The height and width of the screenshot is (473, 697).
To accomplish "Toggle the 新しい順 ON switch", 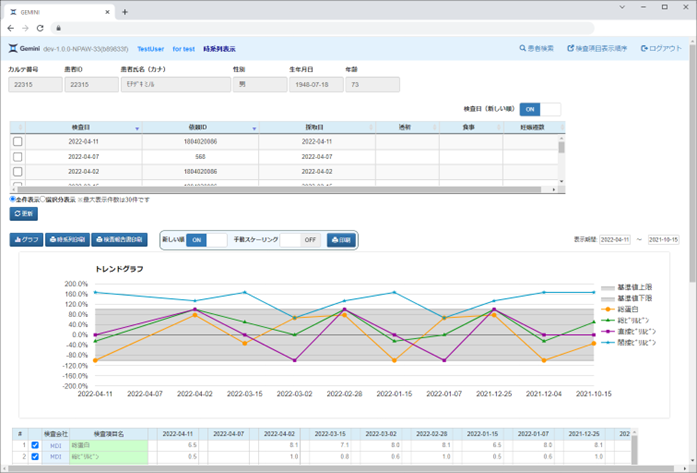I will (x=206, y=240).
